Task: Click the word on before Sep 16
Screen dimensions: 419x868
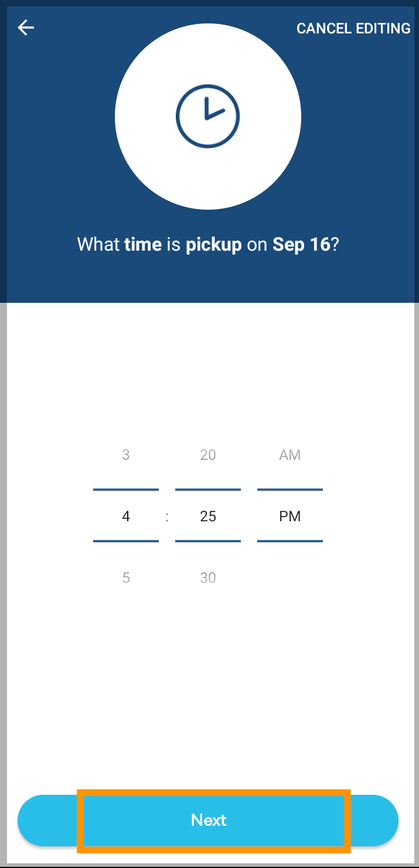Action: (x=257, y=245)
